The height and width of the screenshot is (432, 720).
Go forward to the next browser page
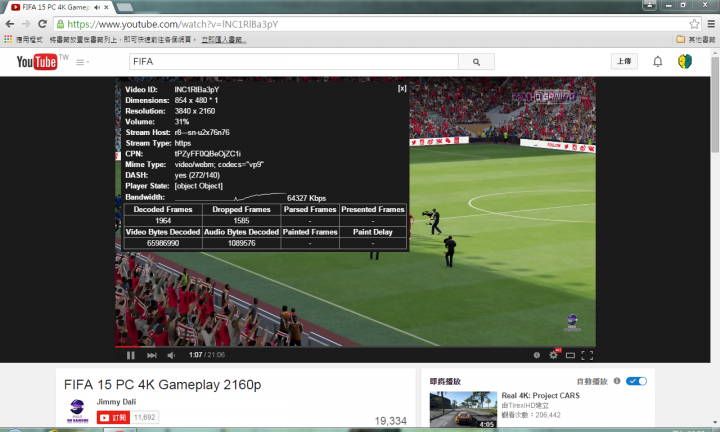26,24
